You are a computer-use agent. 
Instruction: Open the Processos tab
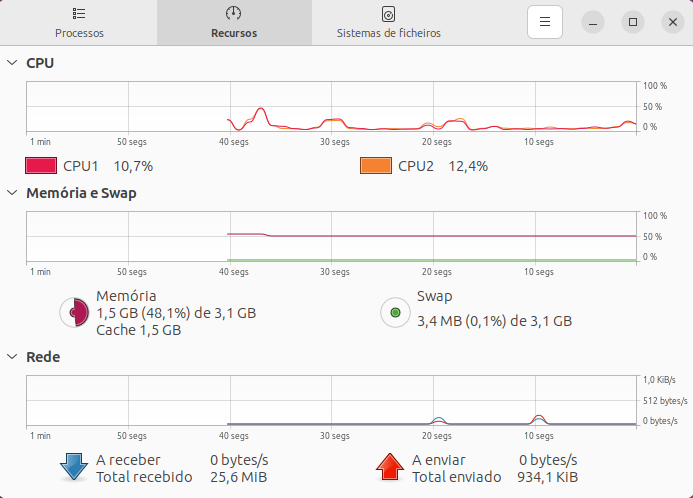79,23
